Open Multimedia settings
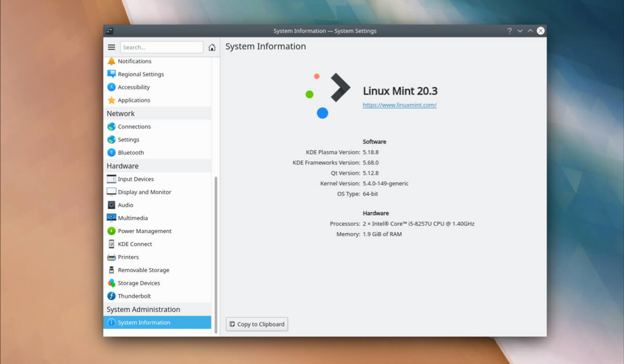Image resolution: width=624 pixels, height=364 pixels. pos(158,218)
